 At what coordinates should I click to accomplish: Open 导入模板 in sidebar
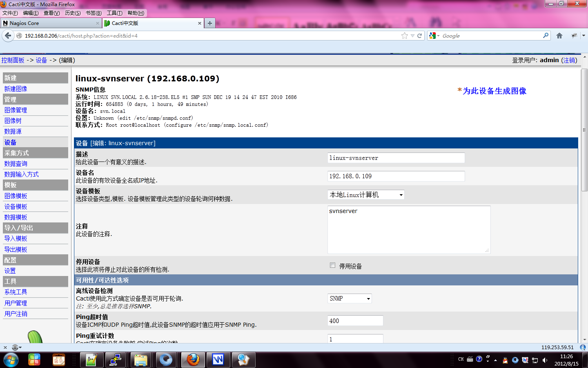tap(16, 238)
